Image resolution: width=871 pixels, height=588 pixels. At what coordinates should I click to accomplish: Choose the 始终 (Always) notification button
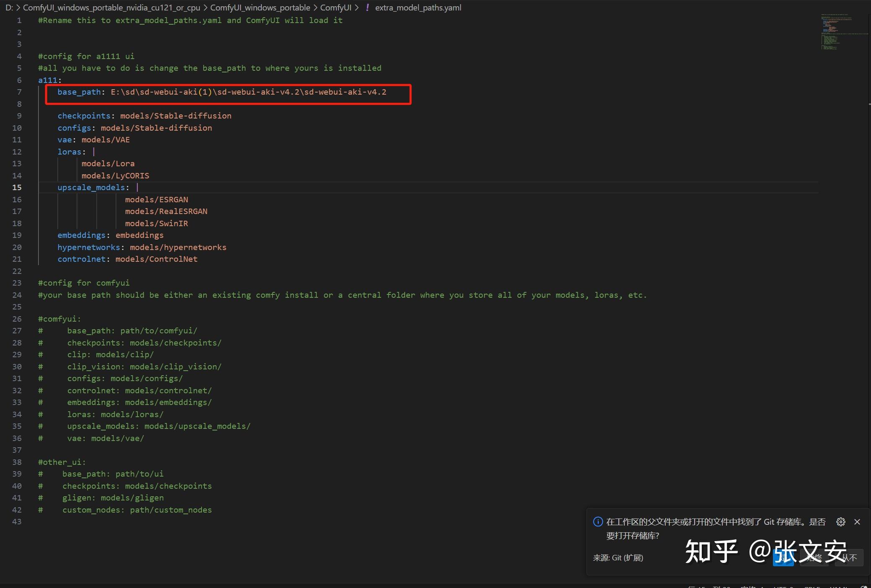click(814, 558)
